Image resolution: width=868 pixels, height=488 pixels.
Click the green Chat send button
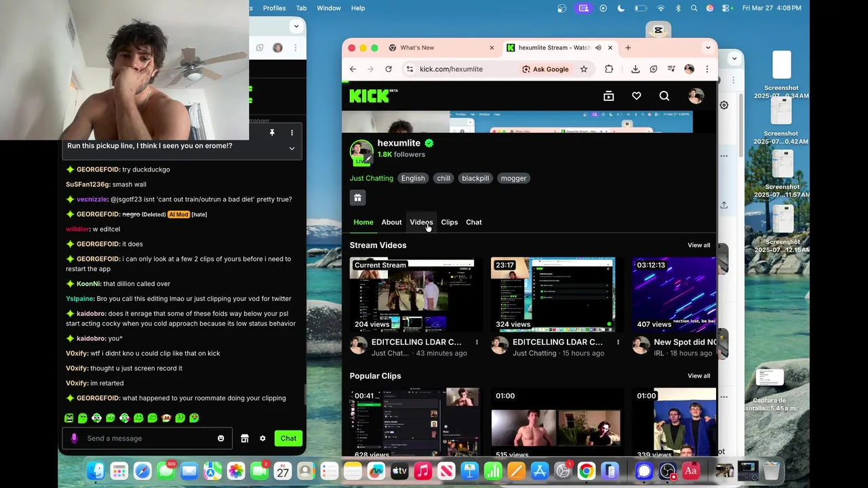(288, 439)
